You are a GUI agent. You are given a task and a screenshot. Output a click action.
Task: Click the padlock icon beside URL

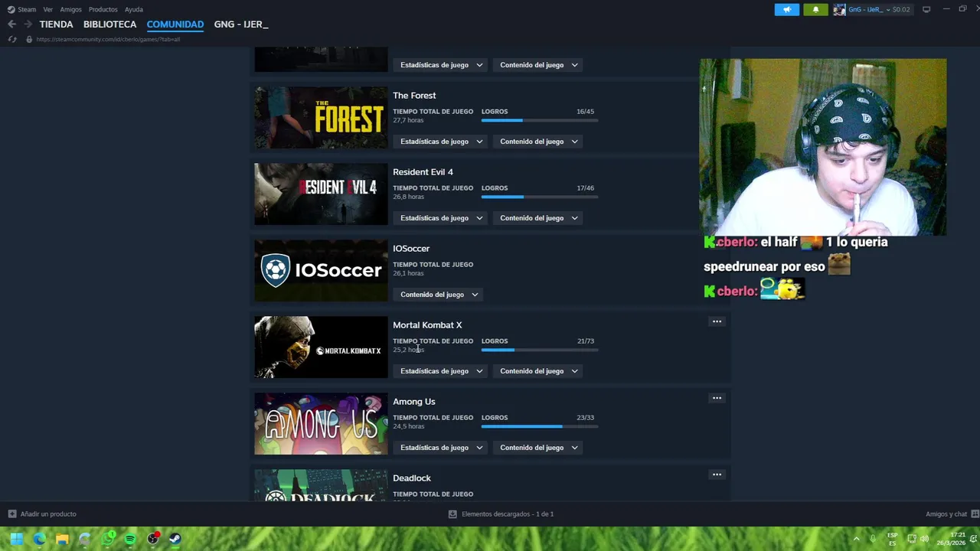point(29,39)
